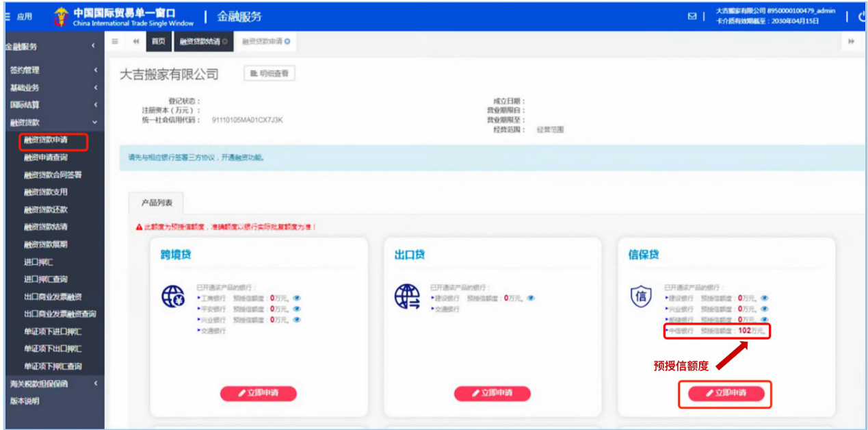The height and width of the screenshot is (430, 868).
Task: Click the 金融服务 header title
Action: pyautogui.click(x=239, y=16)
